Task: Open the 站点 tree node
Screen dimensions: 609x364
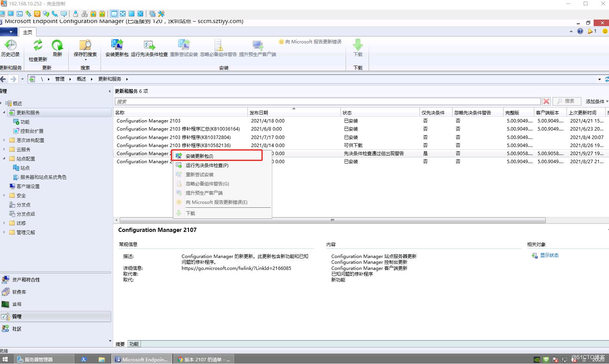Action: point(25,168)
